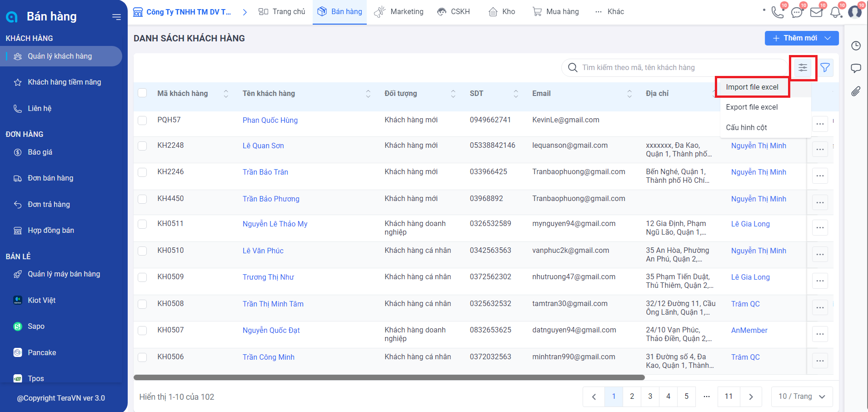The height and width of the screenshot is (412, 868).
Task: Open more actions for row KH0507
Action: tap(820, 334)
